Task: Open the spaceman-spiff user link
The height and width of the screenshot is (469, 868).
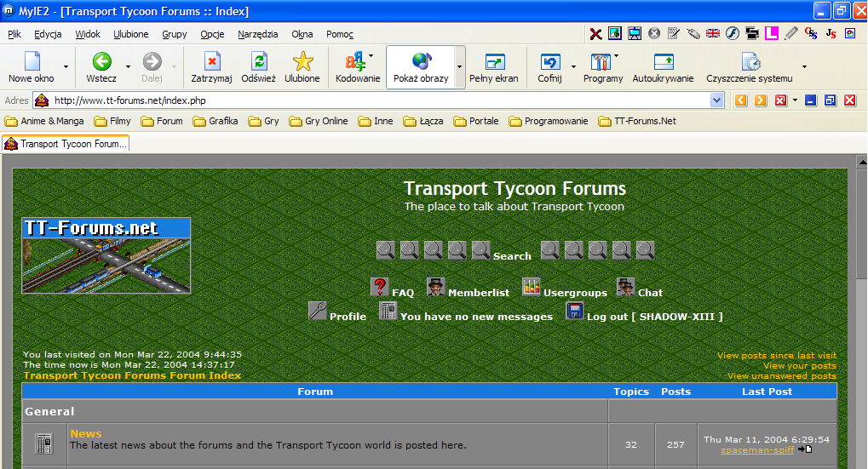Action: coord(756,449)
